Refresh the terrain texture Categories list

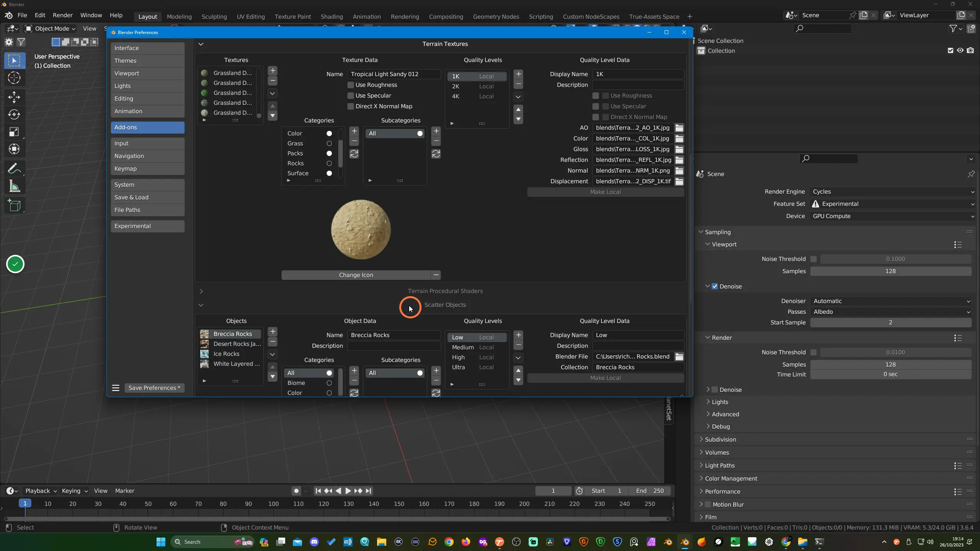coord(354,154)
